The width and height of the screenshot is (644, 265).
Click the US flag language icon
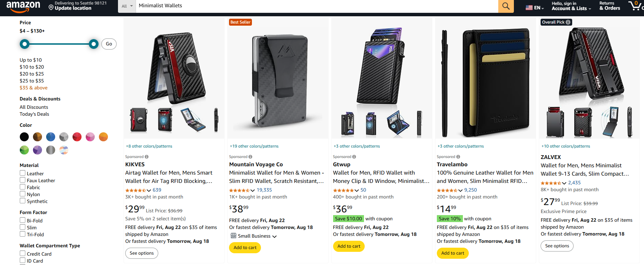point(529,8)
